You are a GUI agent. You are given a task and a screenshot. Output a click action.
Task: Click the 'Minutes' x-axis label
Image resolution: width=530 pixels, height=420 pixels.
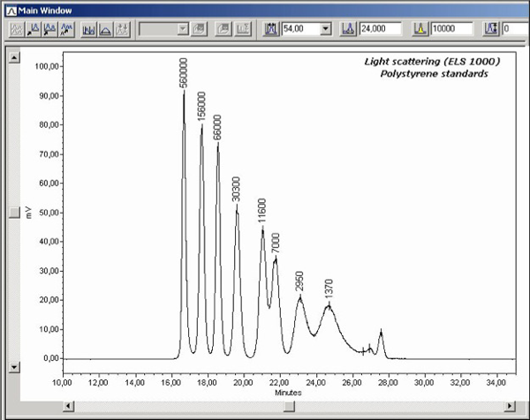288,393
